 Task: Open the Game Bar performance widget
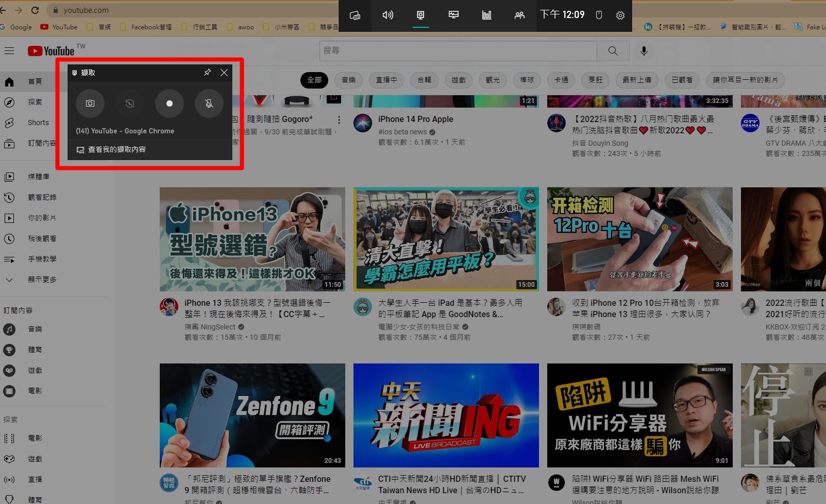(x=453, y=15)
